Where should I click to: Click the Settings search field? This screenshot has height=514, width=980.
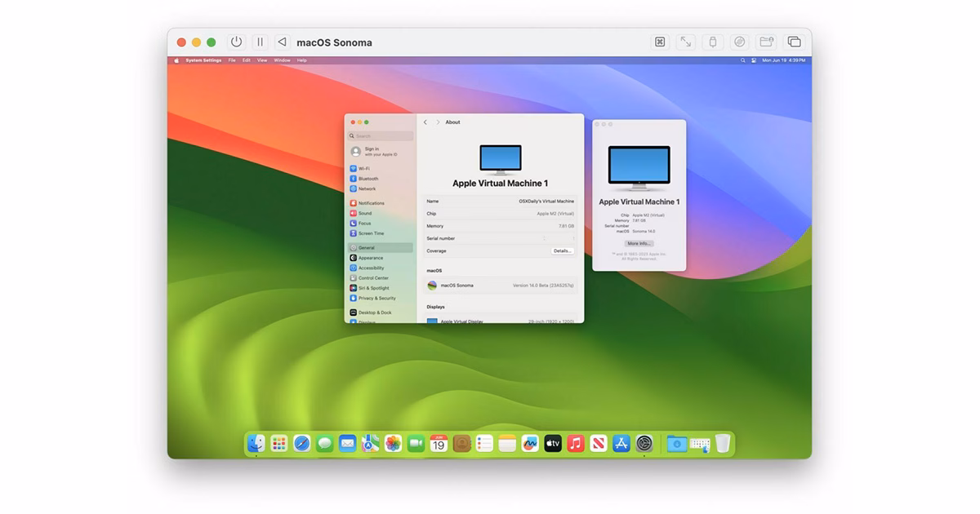pyautogui.click(x=381, y=136)
